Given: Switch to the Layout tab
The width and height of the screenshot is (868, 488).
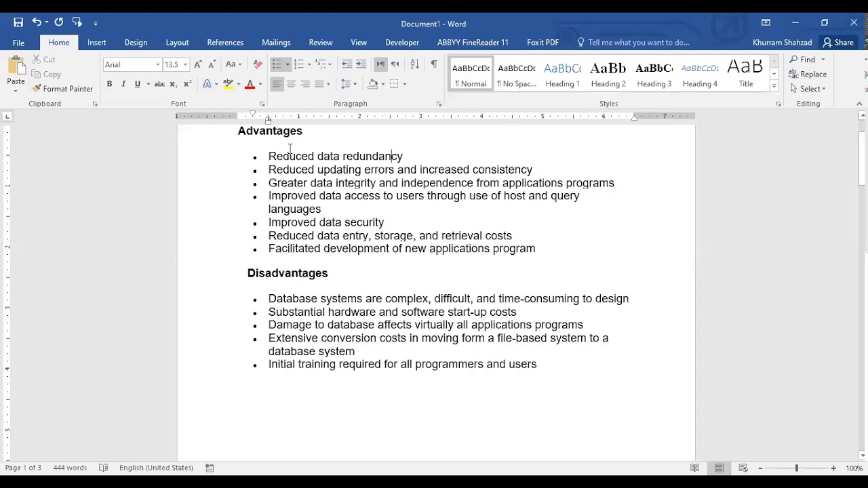Looking at the screenshot, I should pyautogui.click(x=177, y=43).
